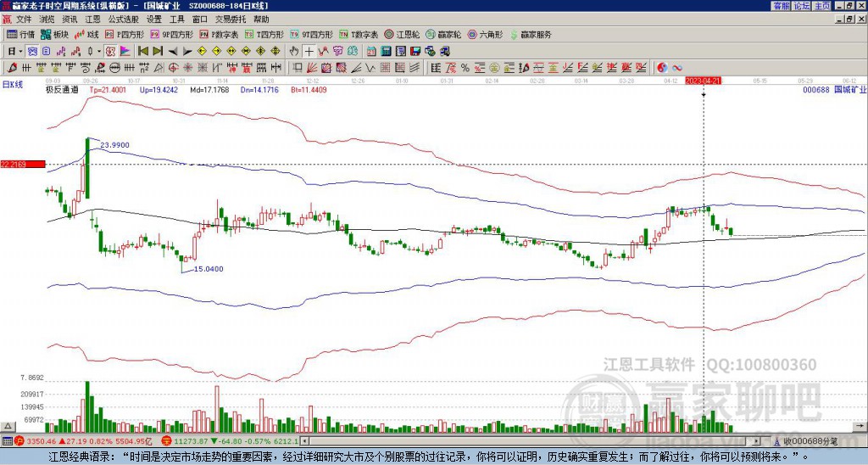Screen dimensions: 868x465
Task: Click the 客服 button in title bar
Action: tap(781, 6)
